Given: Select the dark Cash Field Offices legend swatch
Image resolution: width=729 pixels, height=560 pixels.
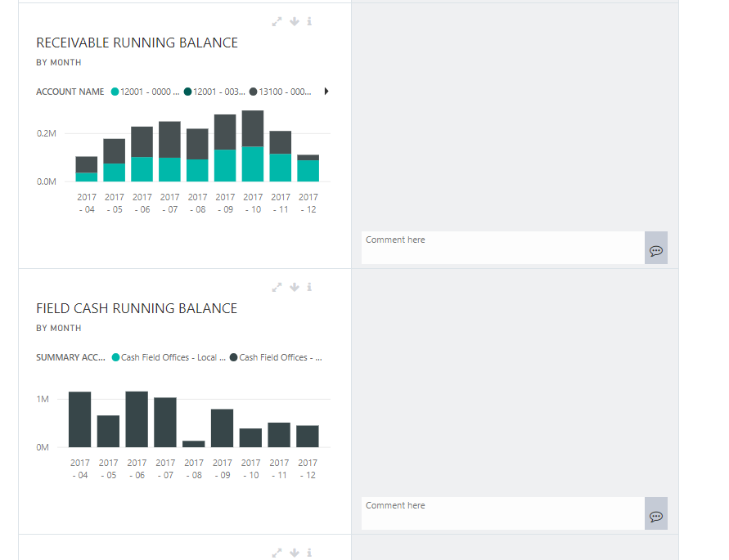Looking at the screenshot, I should [x=234, y=357].
